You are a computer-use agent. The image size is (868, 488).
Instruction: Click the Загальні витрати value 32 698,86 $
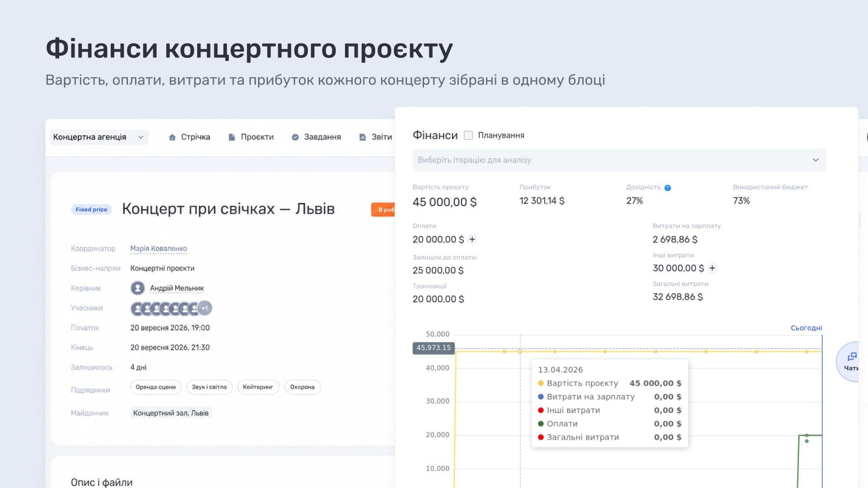(x=678, y=297)
